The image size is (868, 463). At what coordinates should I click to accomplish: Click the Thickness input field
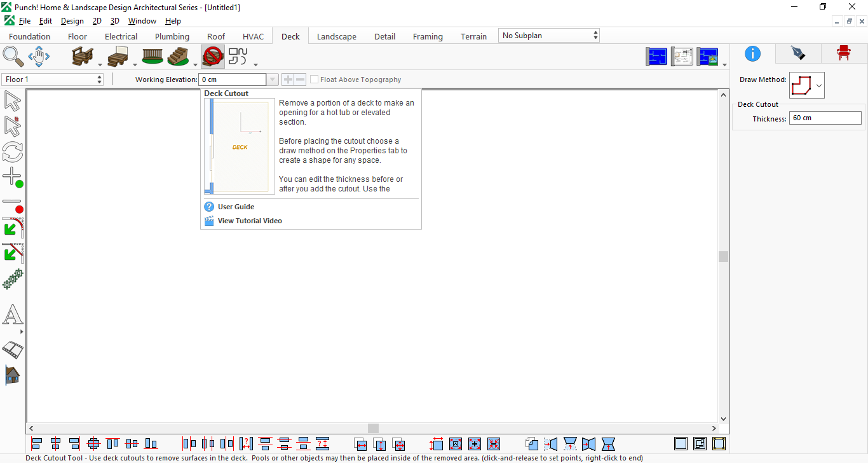coord(825,118)
